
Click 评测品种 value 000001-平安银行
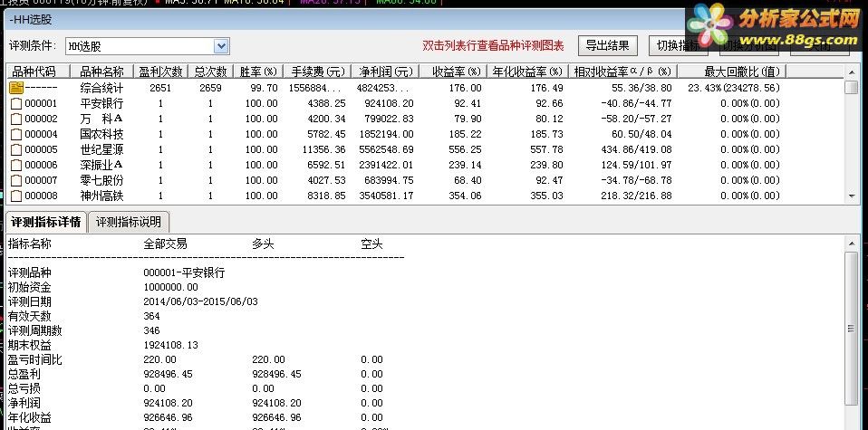[x=184, y=272]
